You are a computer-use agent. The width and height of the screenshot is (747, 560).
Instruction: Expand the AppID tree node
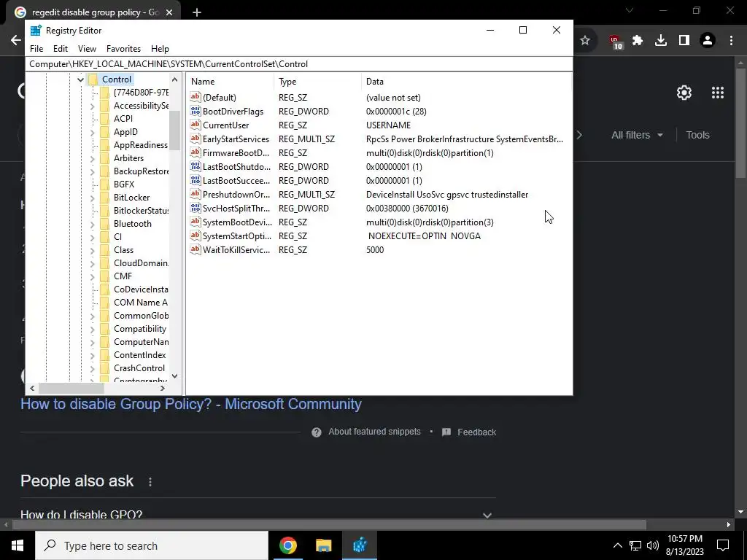pos(93,132)
